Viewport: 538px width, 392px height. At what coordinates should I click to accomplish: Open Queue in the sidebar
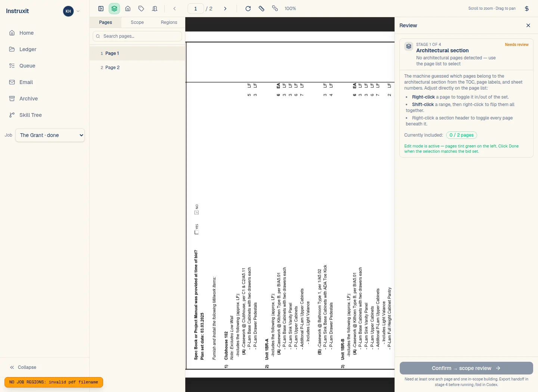pyautogui.click(x=44, y=66)
